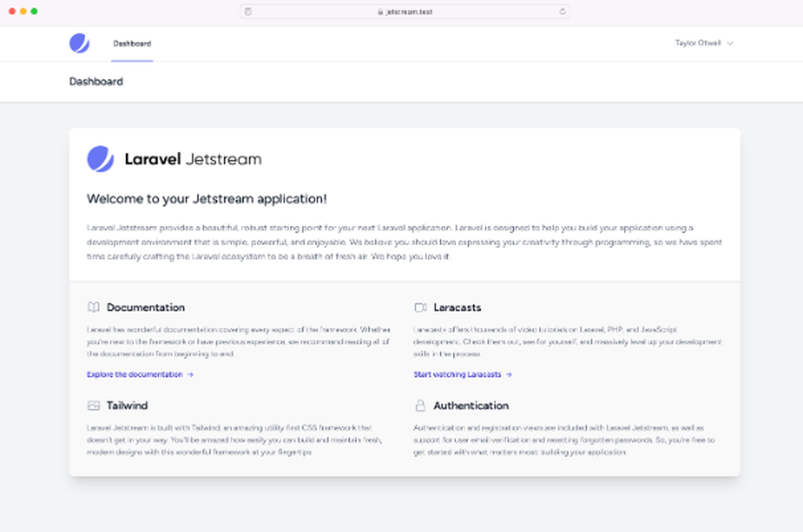Click the Laracasts description paragraph

568,342
